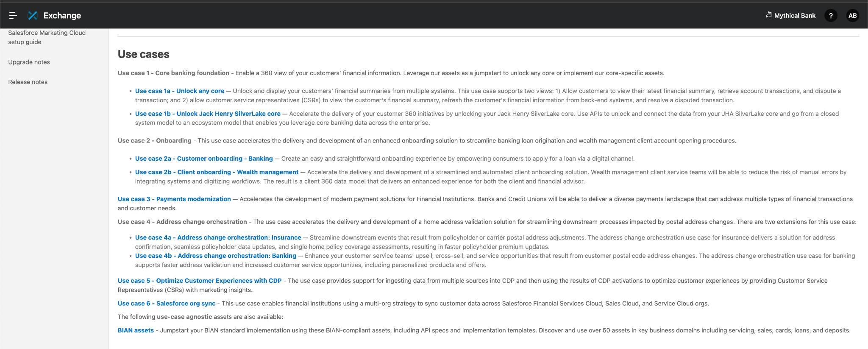Open the help question mark icon
The height and width of the screenshot is (349, 868).
pos(831,16)
